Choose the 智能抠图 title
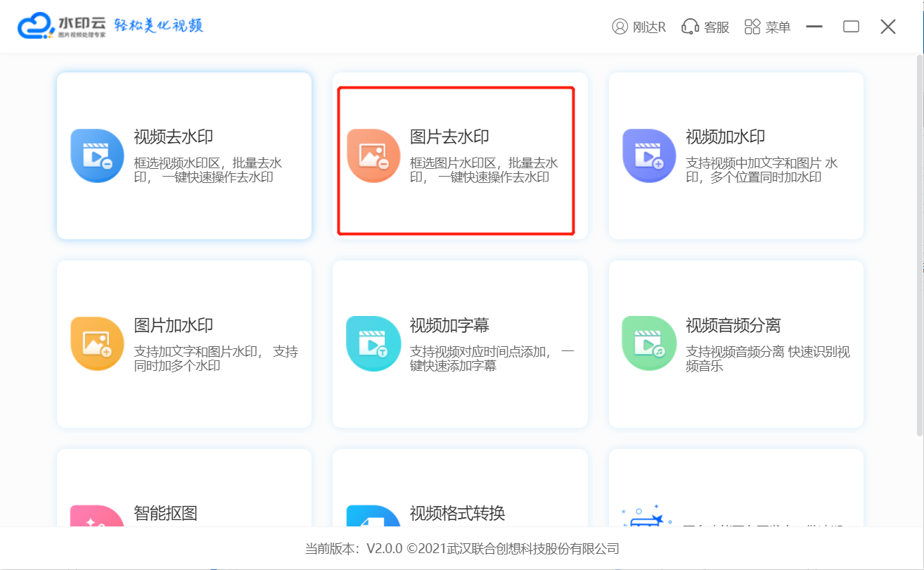 pos(165,513)
